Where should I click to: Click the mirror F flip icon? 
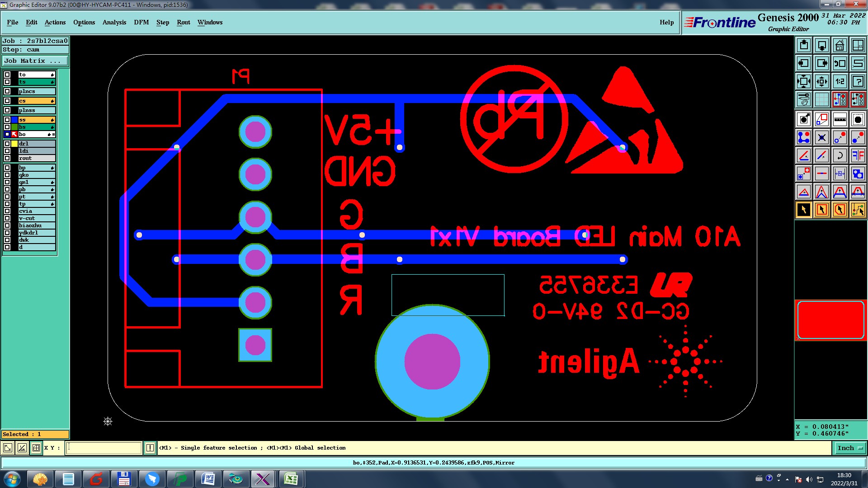point(858,155)
